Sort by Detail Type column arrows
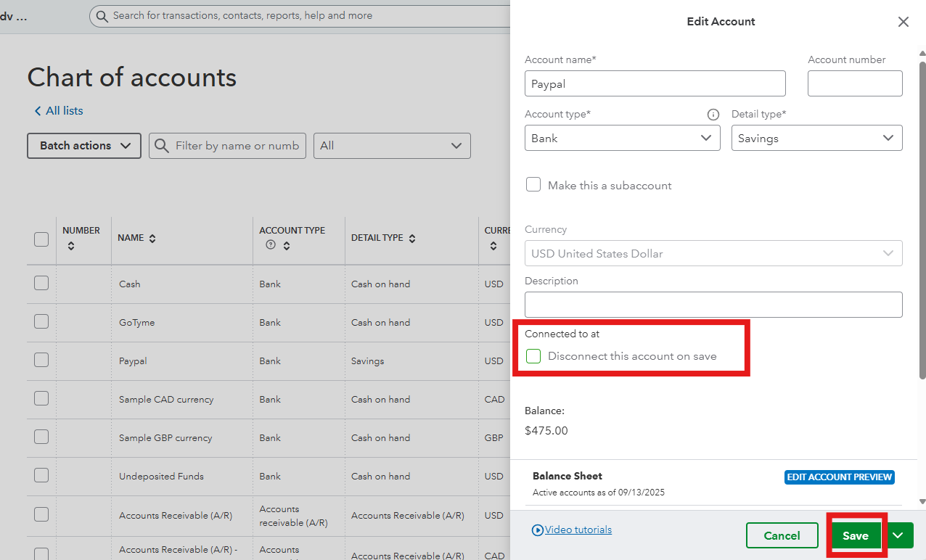This screenshot has height=560, width=926. point(412,238)
